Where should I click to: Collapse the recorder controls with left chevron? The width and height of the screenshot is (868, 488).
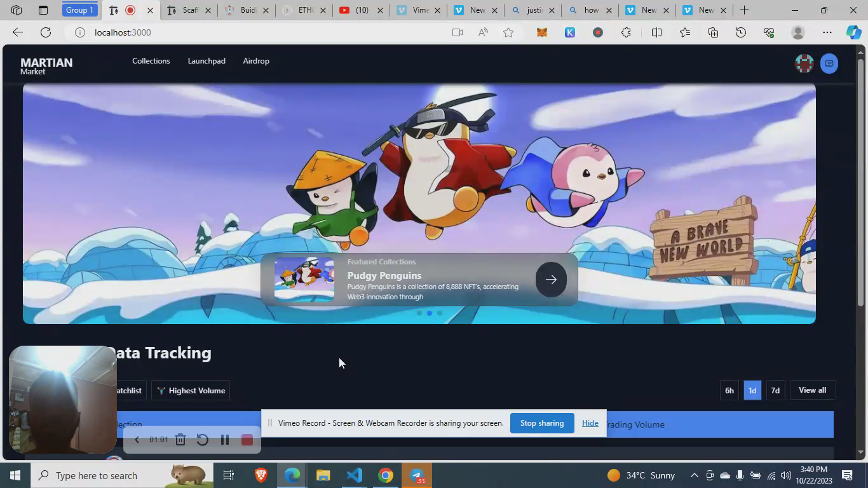137,440
